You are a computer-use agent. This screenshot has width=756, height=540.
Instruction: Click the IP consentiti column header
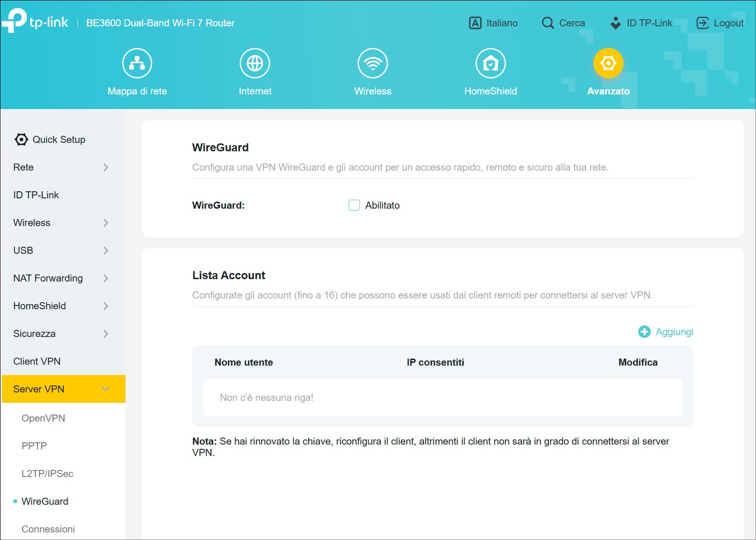click(x=435, y=362)
